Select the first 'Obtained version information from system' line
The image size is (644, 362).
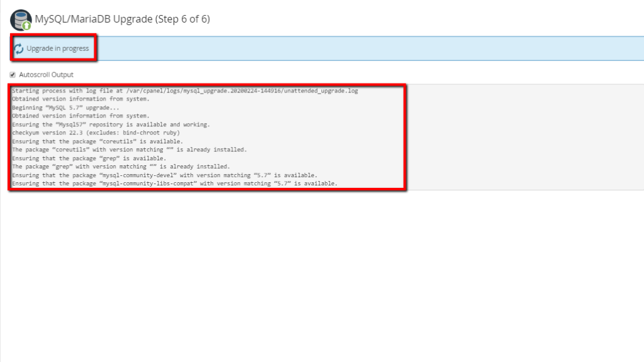[x=81, y=99]
